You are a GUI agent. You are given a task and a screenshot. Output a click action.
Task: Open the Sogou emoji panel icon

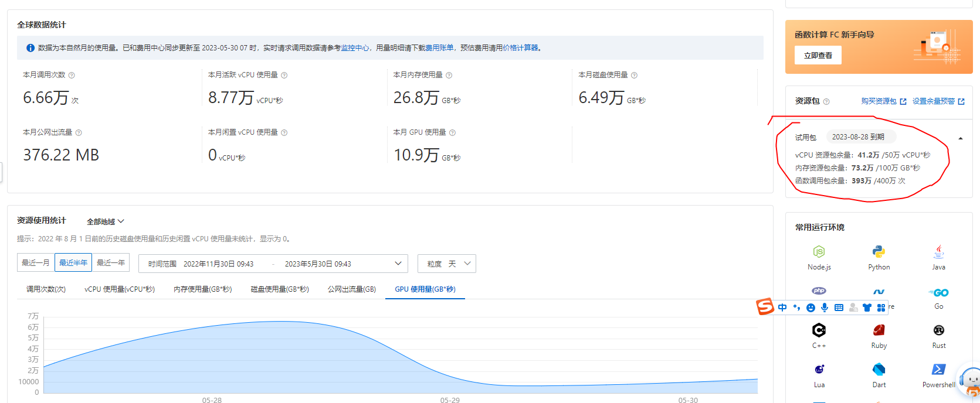(x=811, y=308)
